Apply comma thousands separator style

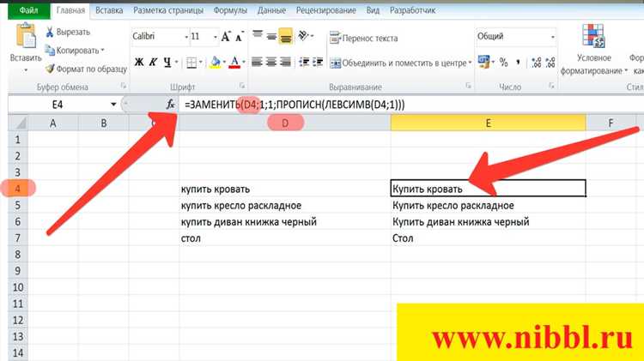pos(518,63)
